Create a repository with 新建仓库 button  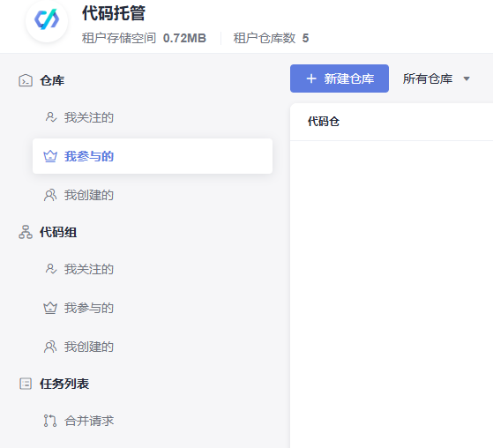340,78
